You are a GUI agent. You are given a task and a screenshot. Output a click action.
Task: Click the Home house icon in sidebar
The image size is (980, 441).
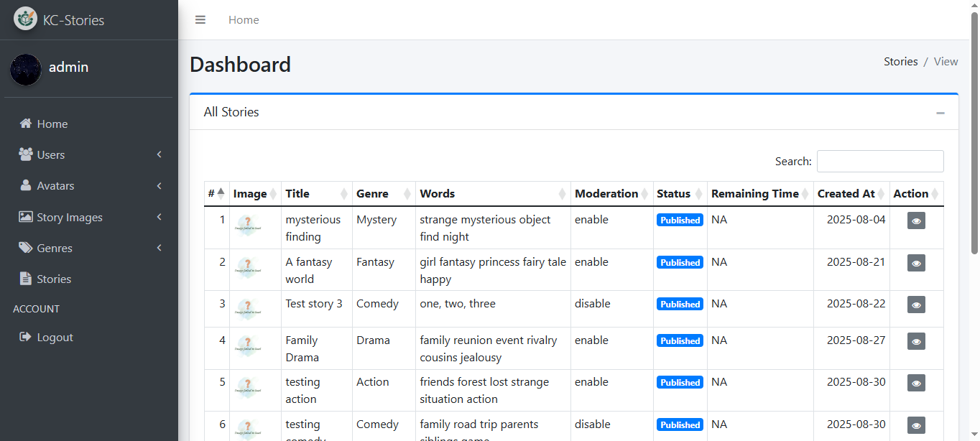point(26,124)
